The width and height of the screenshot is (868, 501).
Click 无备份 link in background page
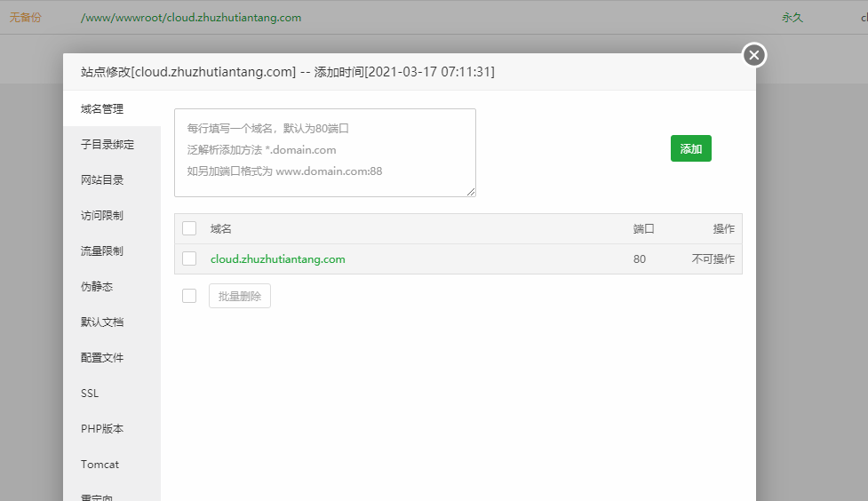tap(26, 17)
